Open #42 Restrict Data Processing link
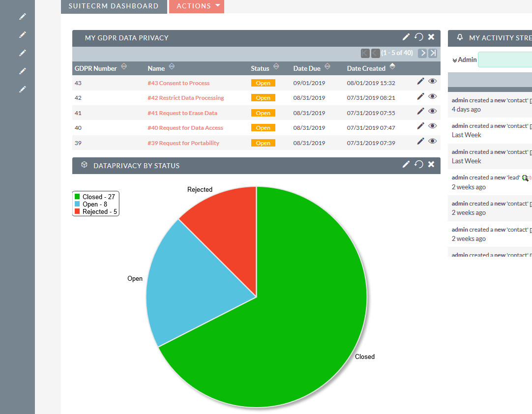Viewport: 532px width, 414px height. click(185, 98)
